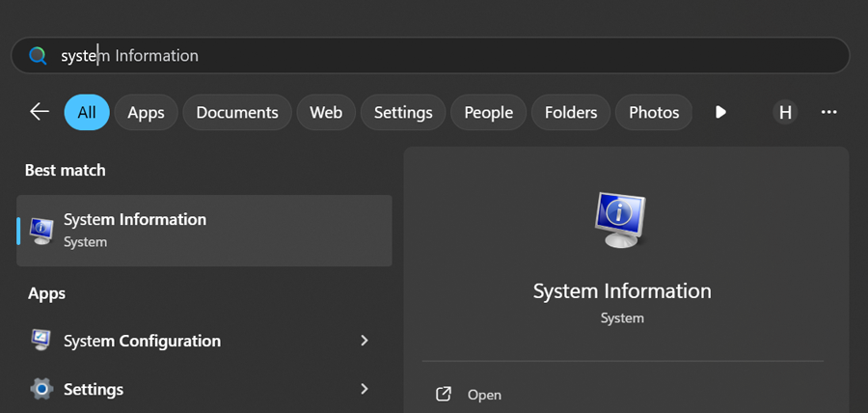Screen dimensions: 868x413
Task: Filter results by Photos
Action: click(654, 113)
